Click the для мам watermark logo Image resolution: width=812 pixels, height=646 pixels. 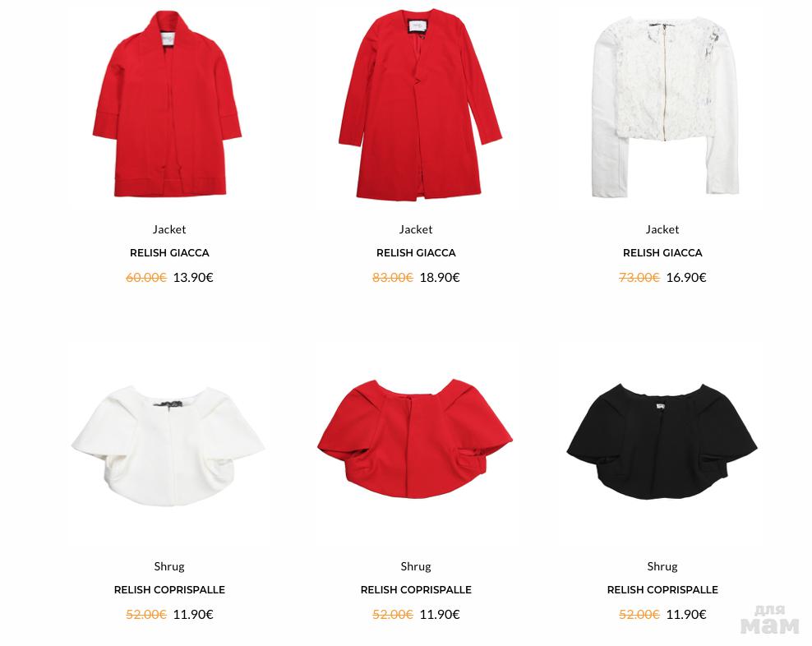click(770, 619)
